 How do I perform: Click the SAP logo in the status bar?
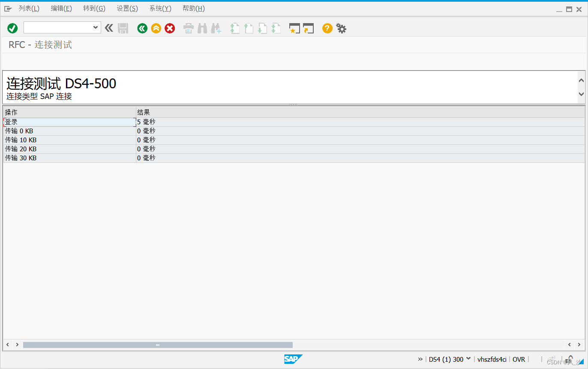294,359
